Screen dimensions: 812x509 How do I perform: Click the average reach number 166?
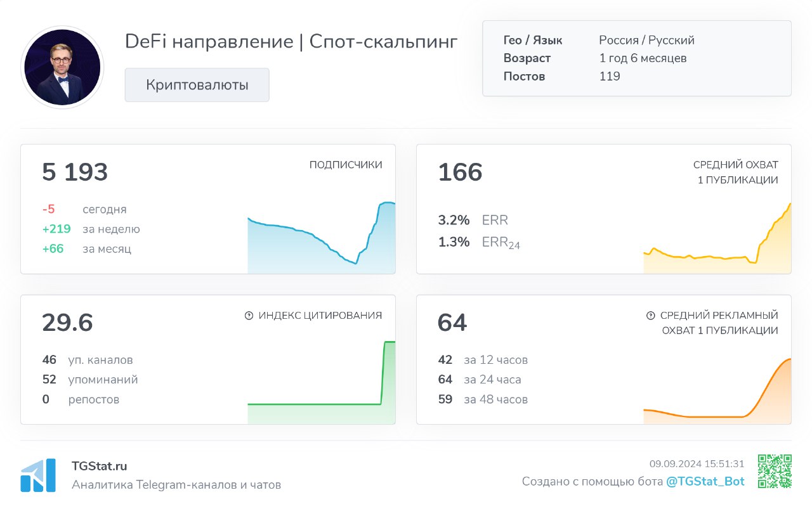(460, 172)
